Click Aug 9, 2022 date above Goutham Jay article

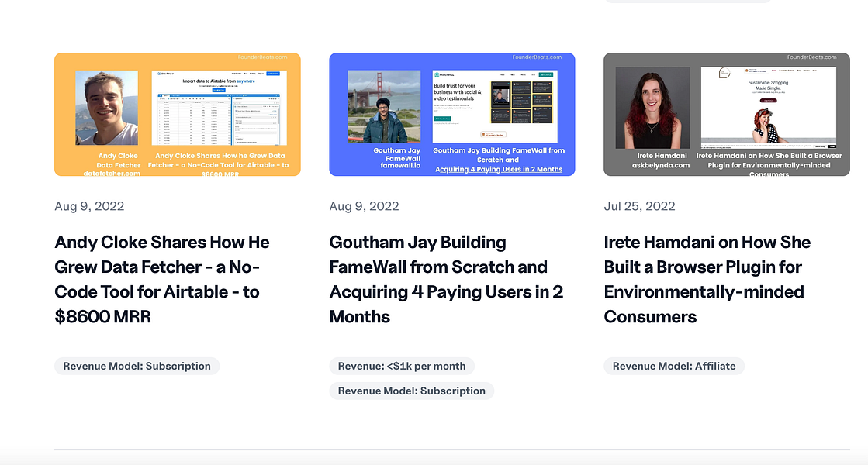click(364, 206)
